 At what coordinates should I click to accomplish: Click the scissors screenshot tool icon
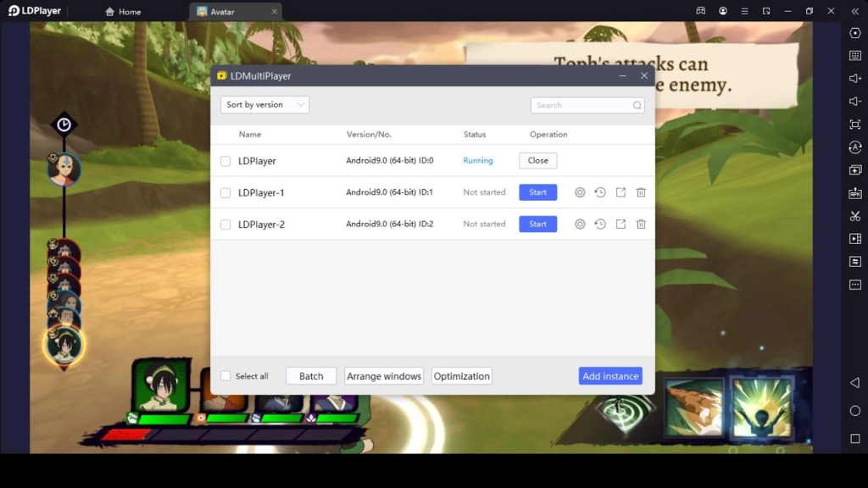pos(854,216)
